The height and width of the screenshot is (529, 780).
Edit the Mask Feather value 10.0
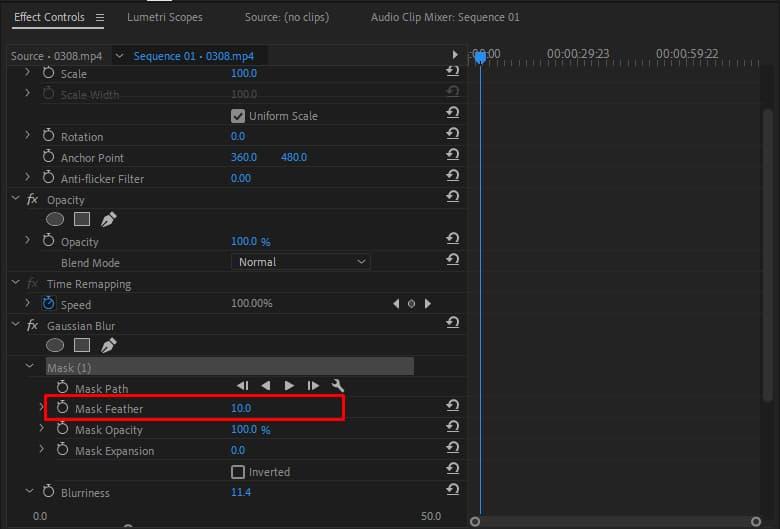pyautogui.click(x=241, y=409)
